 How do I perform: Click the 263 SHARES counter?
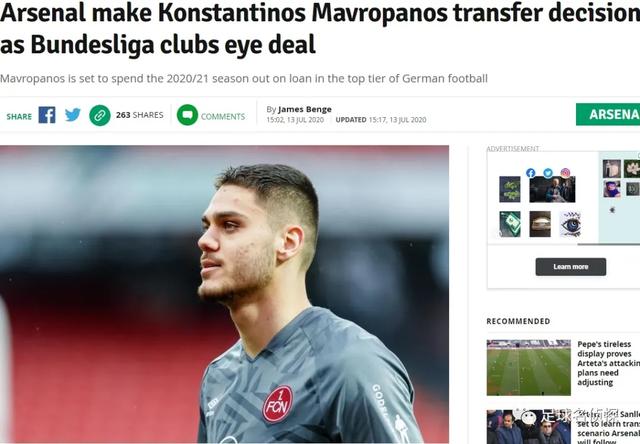pos(140,115)
